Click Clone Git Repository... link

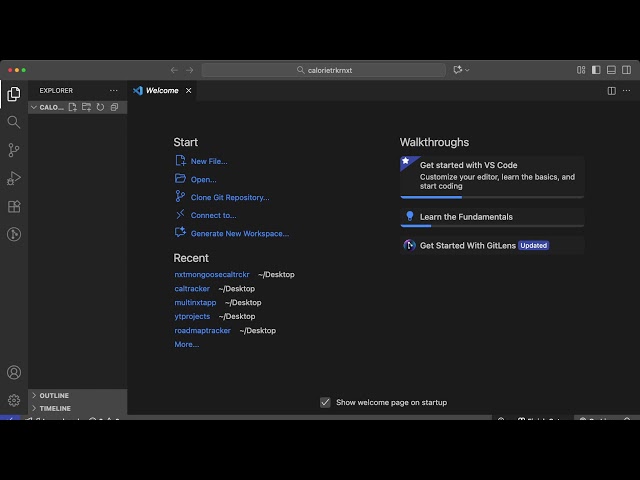[x=230, y=197]
